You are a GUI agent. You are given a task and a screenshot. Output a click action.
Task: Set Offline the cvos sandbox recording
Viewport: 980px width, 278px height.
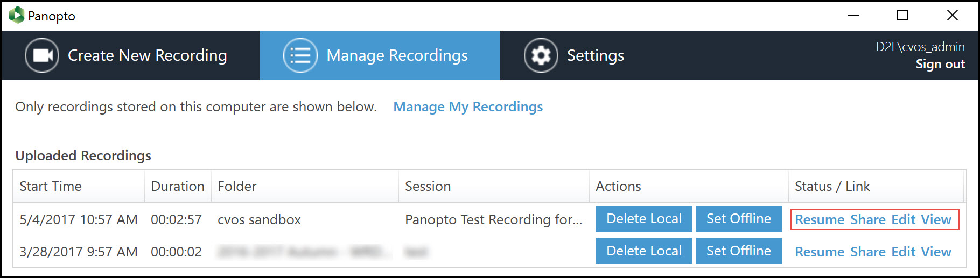[738, 219]
